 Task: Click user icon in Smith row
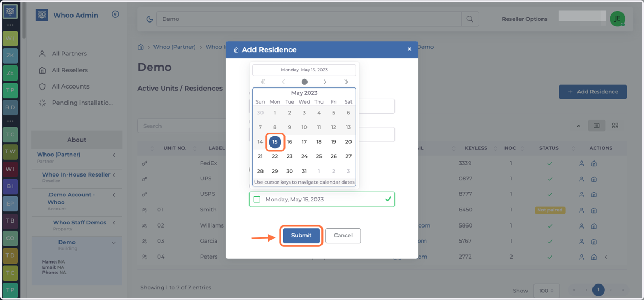pos(581,210)
